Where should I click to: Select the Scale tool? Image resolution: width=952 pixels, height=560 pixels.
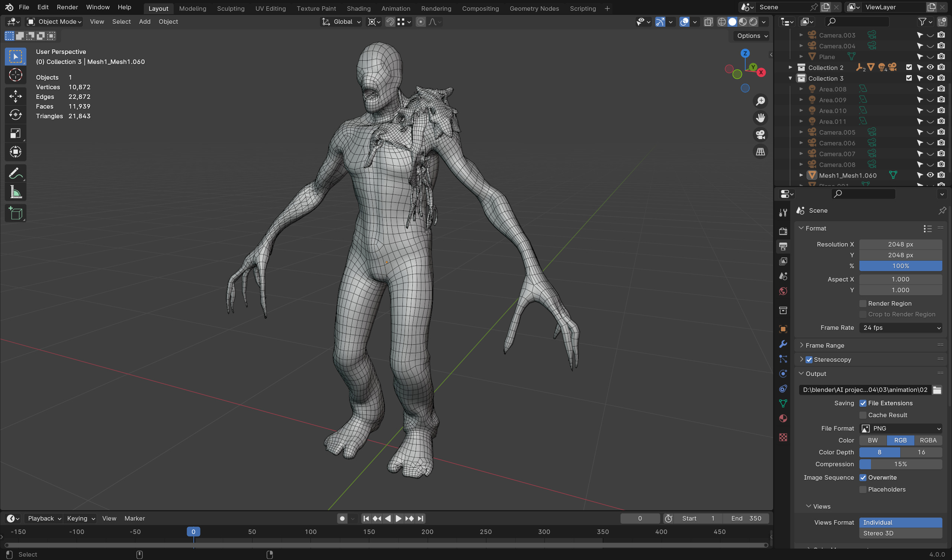[16, 133]
